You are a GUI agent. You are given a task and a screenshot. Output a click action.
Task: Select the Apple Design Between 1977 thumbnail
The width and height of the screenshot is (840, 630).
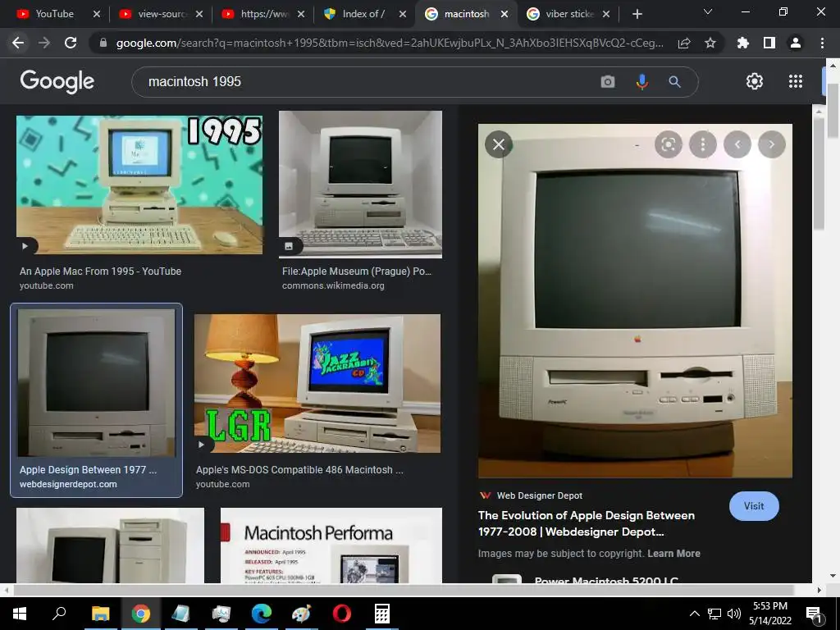(x=97, y=383)
